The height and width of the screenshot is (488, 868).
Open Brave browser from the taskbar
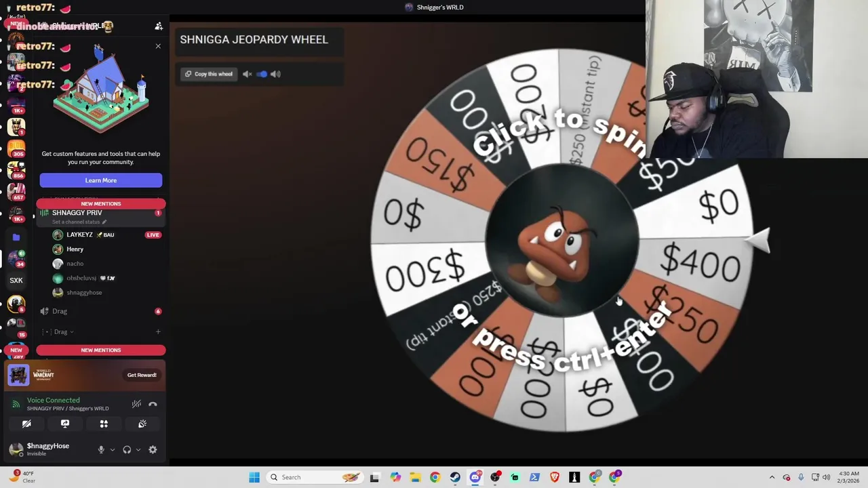click(x=555, y=477)
